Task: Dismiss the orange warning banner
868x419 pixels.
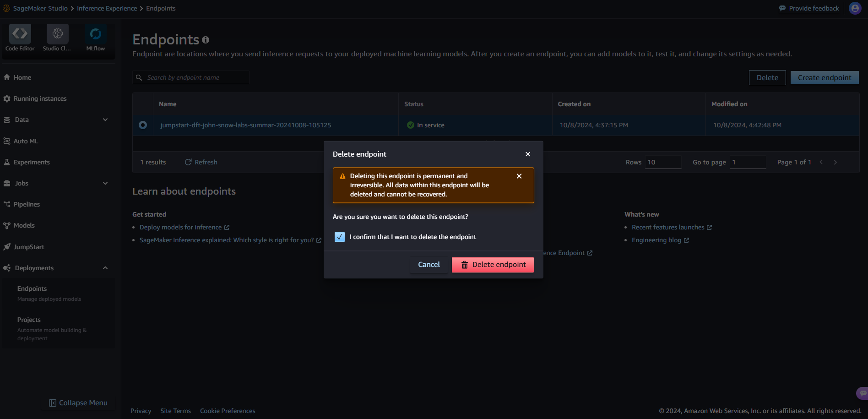Action: pos(519,176)
